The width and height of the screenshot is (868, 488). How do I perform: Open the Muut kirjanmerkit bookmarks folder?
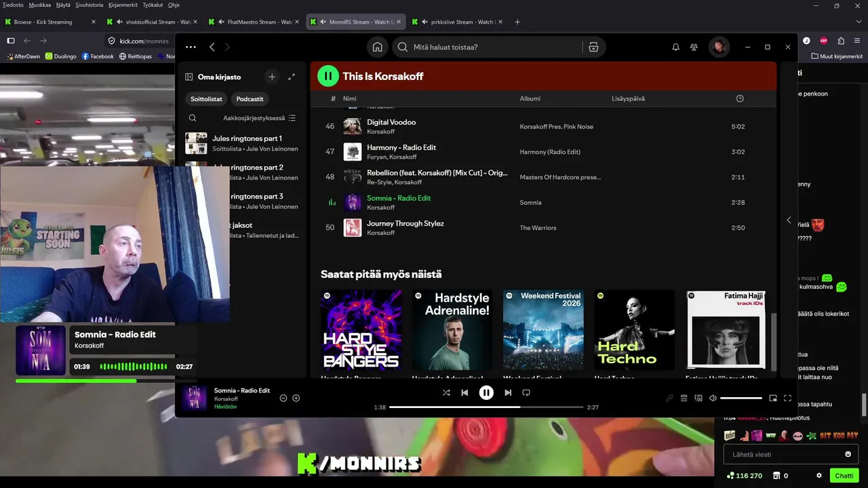[x=835, y=56]
